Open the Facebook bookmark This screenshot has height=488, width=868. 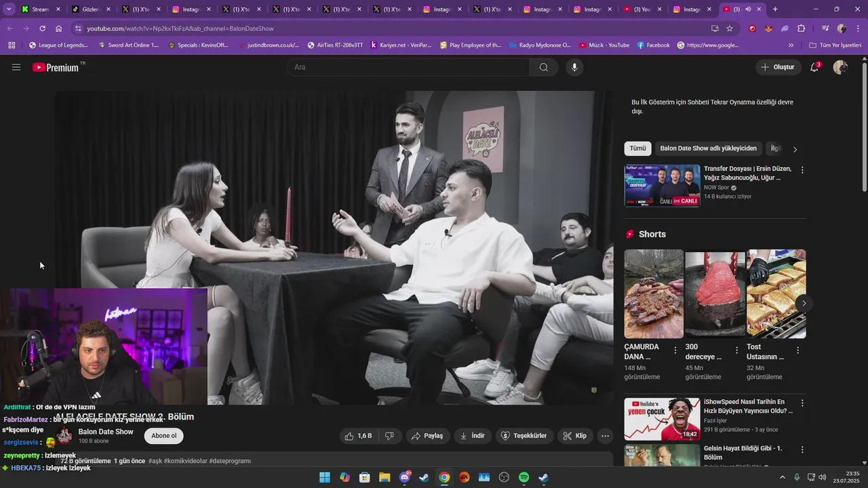654,45
